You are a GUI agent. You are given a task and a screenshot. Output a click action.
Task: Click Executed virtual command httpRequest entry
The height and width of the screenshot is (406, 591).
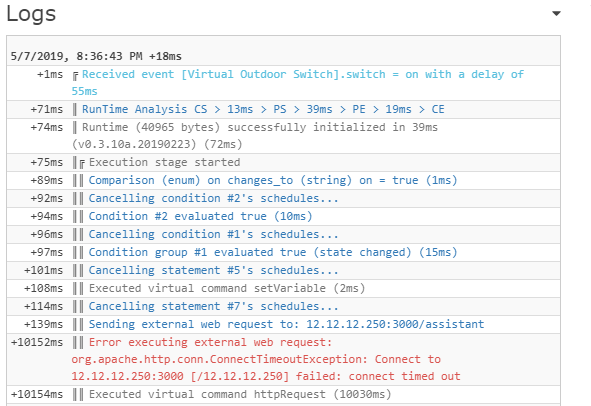[x=240, y=394]
